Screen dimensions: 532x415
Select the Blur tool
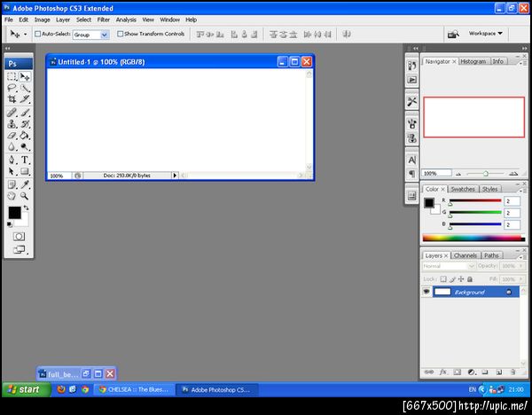[12, 146]
